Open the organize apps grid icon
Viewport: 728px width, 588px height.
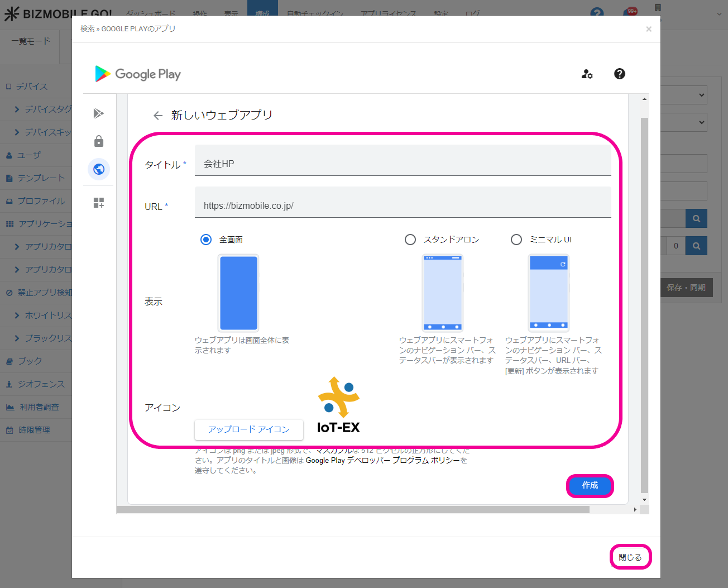pos(99,203)
